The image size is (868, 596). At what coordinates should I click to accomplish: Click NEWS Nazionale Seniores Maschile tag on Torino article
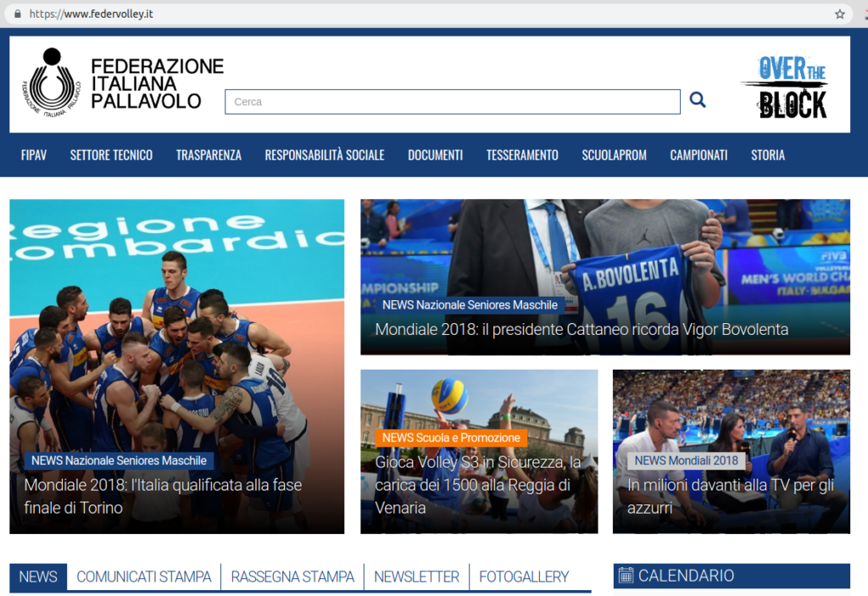119,460
